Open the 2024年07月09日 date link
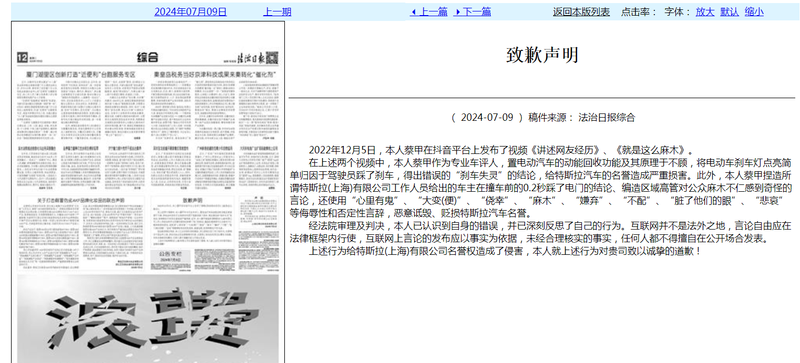800x363 pixels. point(190,12)
